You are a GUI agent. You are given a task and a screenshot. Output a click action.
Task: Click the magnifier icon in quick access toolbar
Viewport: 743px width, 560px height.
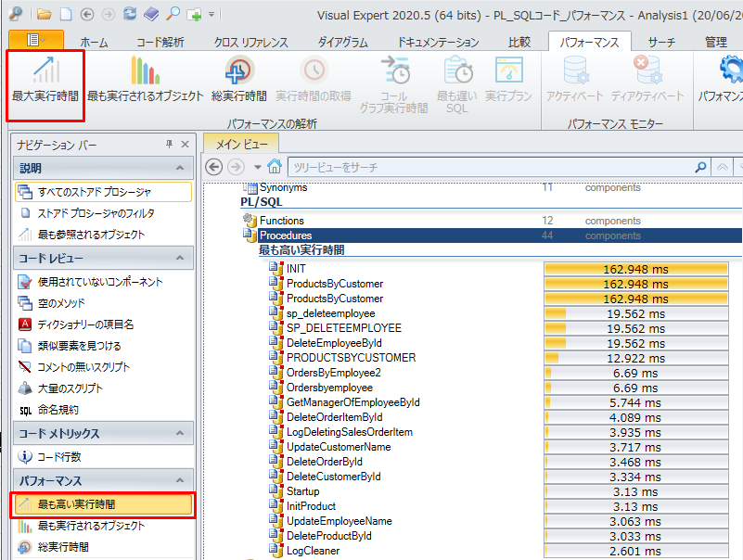click(173, 15)
